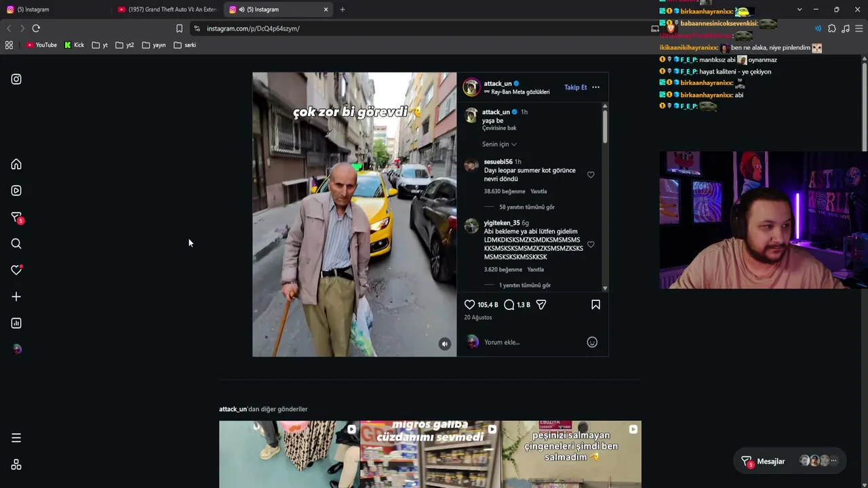This screenshot has height=488, width=868.
Task: Open the 'peşinizi salmayan' reel thumbnail
Action: [571, 454]
